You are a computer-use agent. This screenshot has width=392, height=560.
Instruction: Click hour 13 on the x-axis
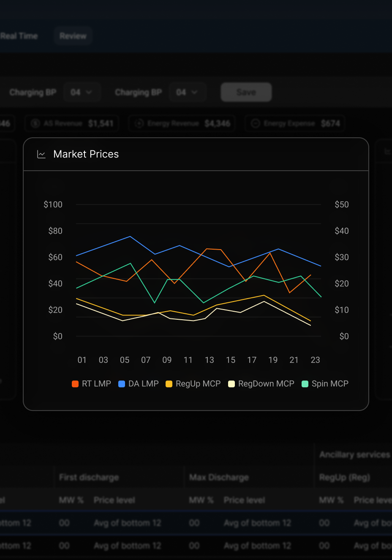[x=210, y=360]
